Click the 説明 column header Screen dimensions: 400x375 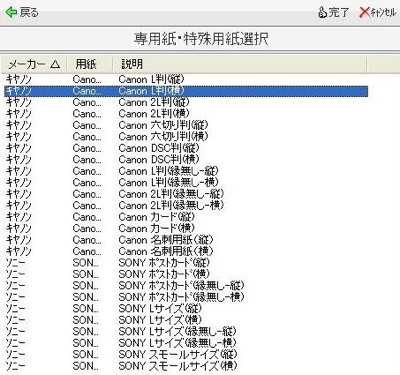click(x=239, y=64)
